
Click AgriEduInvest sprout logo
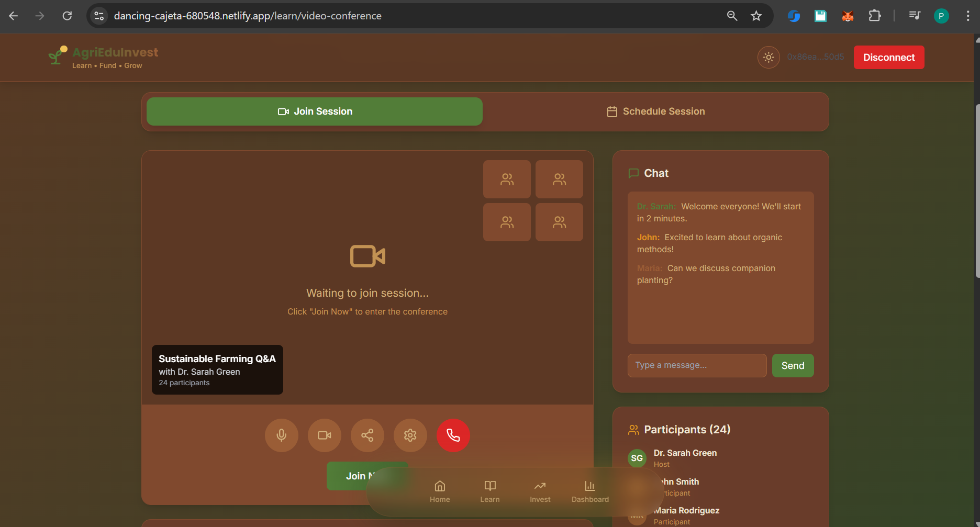(x=58, y=55)
